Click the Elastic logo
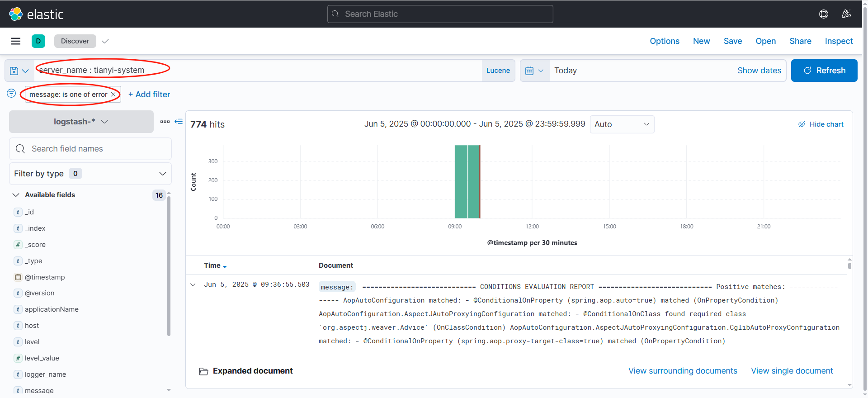The width and height of the screenshot is (868, 398). point(36,14)
